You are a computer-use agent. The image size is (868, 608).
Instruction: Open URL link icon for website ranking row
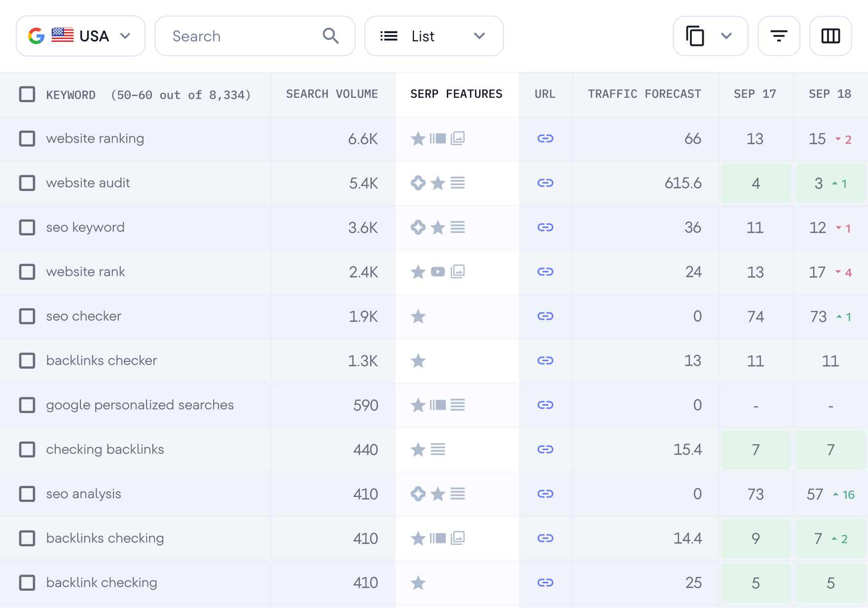pyautogui.click(x=545, y=139)
